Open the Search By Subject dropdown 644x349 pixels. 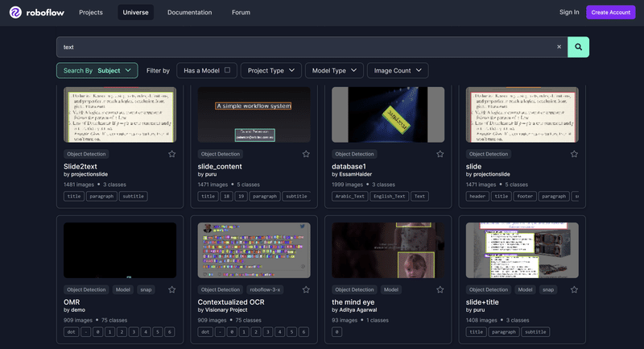[x=97, y=71]
